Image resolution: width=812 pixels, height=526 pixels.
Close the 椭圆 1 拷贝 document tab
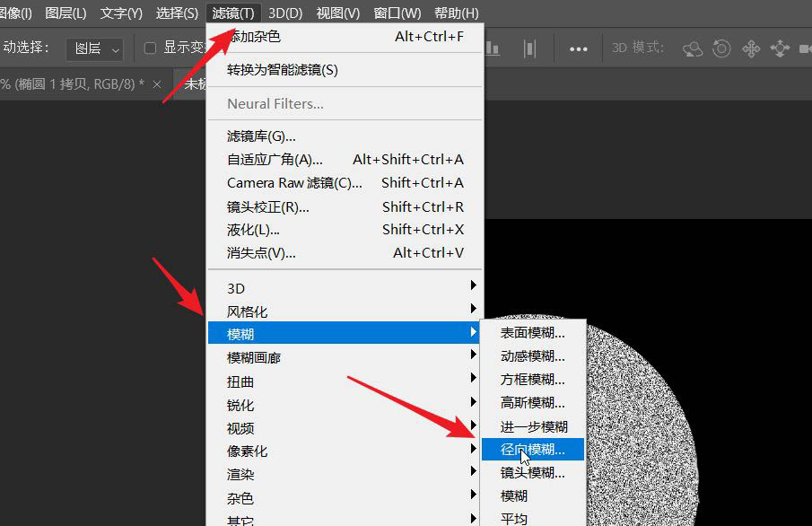tap(157, 84)
